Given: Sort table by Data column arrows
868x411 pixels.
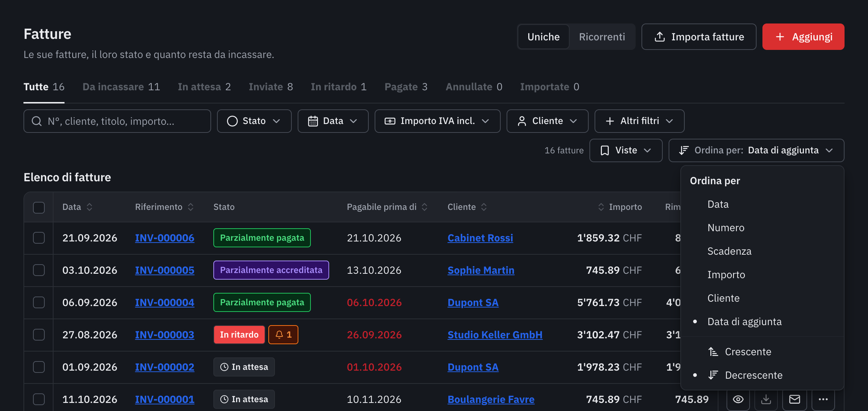Looking at the screenshot, I should pyautogui.click(x=89, y=207).
